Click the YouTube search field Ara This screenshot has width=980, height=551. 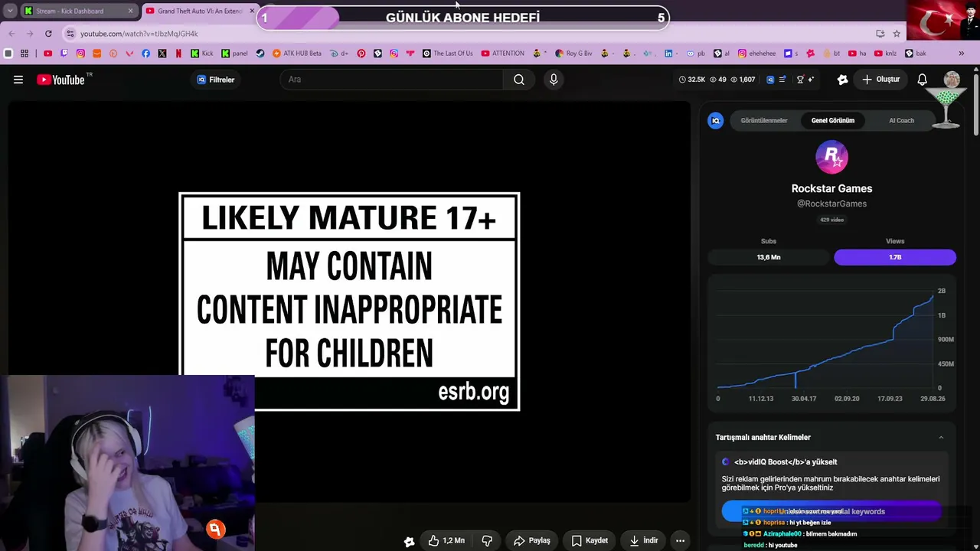tap(392, 80)
